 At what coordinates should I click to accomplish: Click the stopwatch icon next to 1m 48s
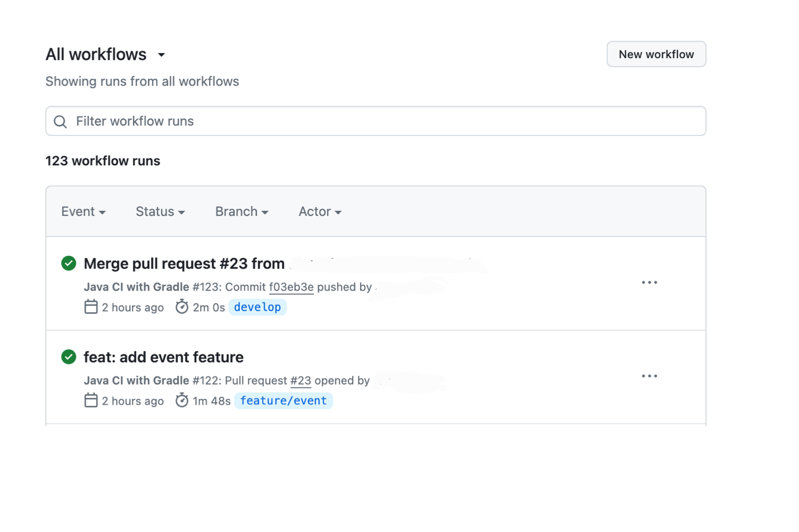pyautogui.click(x=182, y=401)
